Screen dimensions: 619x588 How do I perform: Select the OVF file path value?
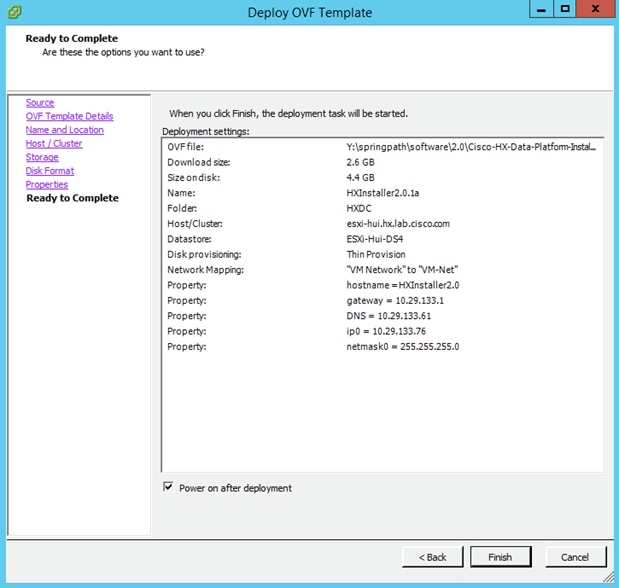tap(471, 147)
